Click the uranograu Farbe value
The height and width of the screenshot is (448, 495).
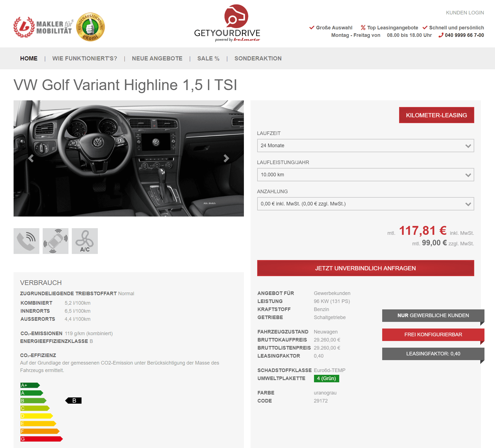[x=325, y=393]
